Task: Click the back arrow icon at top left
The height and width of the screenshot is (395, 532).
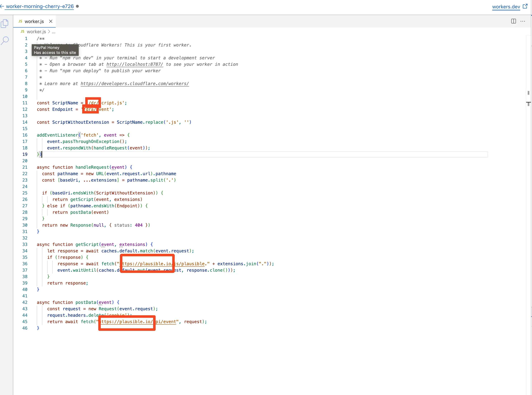Action: coord(2,6)
